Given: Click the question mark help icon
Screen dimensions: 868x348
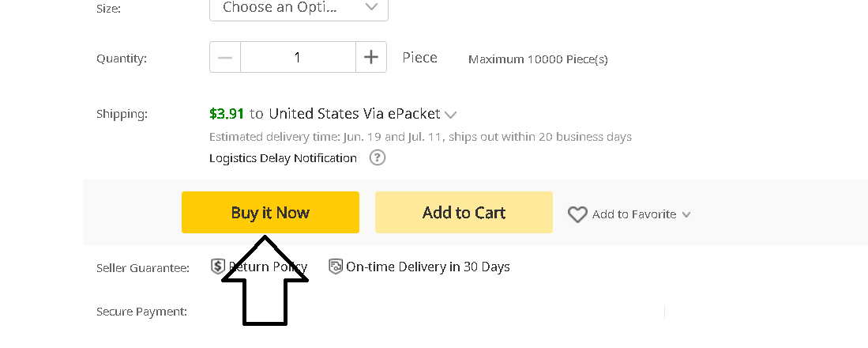Looking at the screenshot, I should 378,158.
